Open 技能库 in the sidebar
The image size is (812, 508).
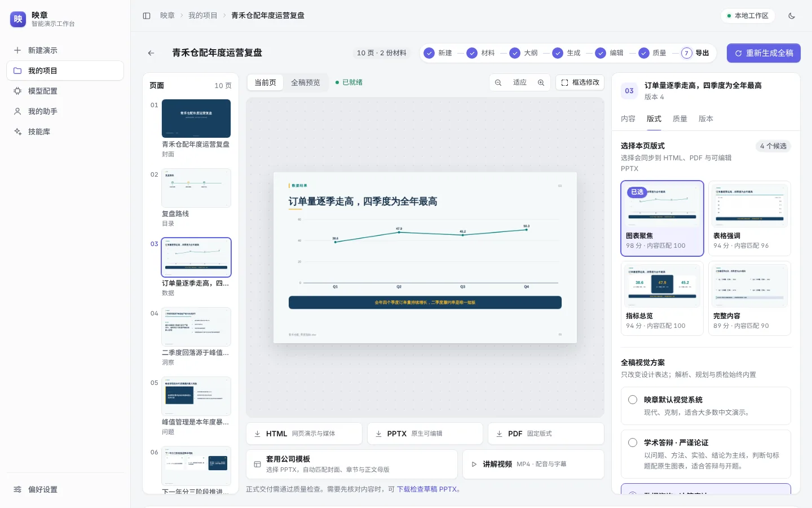tap(65, 132)
